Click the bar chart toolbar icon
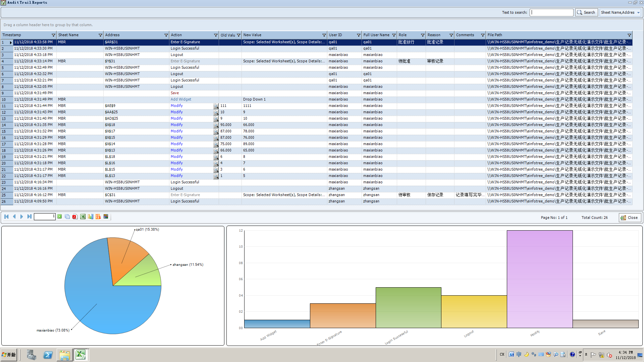This screenshot has width=644, height=362. pyautogui.click(x=91, y=217)
